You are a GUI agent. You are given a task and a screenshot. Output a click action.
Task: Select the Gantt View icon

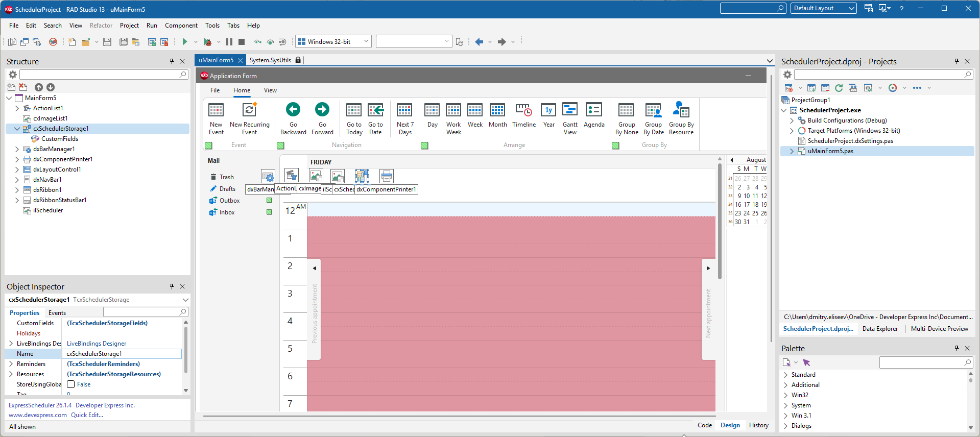tap(570, 110)
